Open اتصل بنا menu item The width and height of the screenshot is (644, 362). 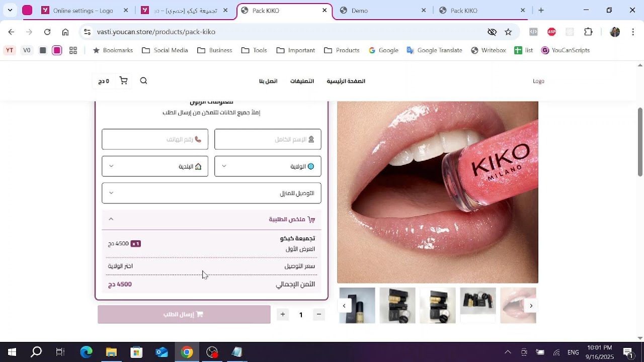pos(268,81)
